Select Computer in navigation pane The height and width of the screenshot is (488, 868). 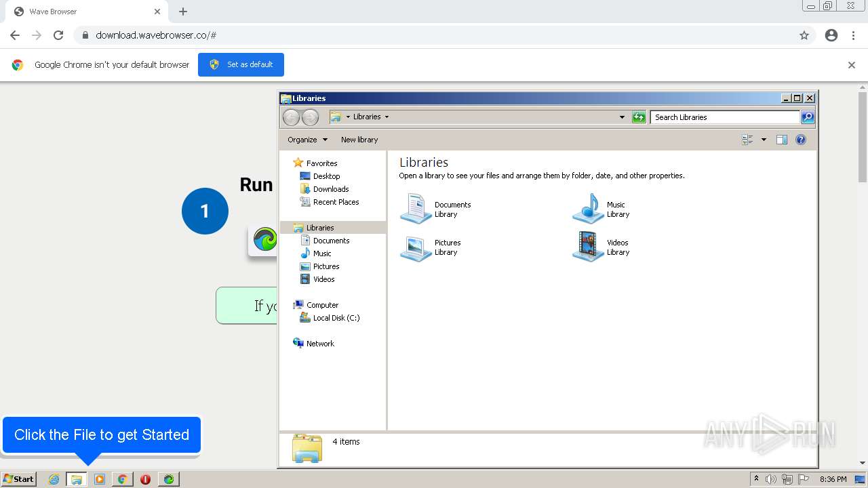tap(322, 305)
